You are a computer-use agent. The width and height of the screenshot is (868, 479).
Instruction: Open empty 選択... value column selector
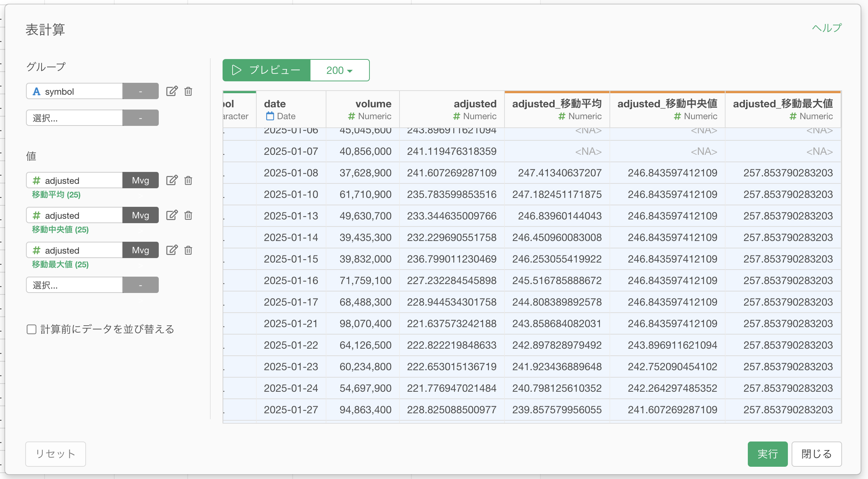point(74,285)
